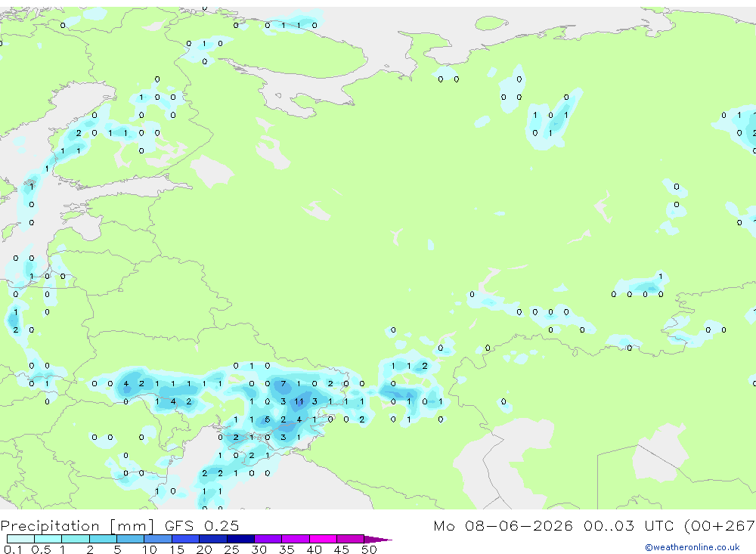This screenshot has width=756, height=554.
Task: Click the 25–30 mm navy legend segment
Action: tap(240, 539)
